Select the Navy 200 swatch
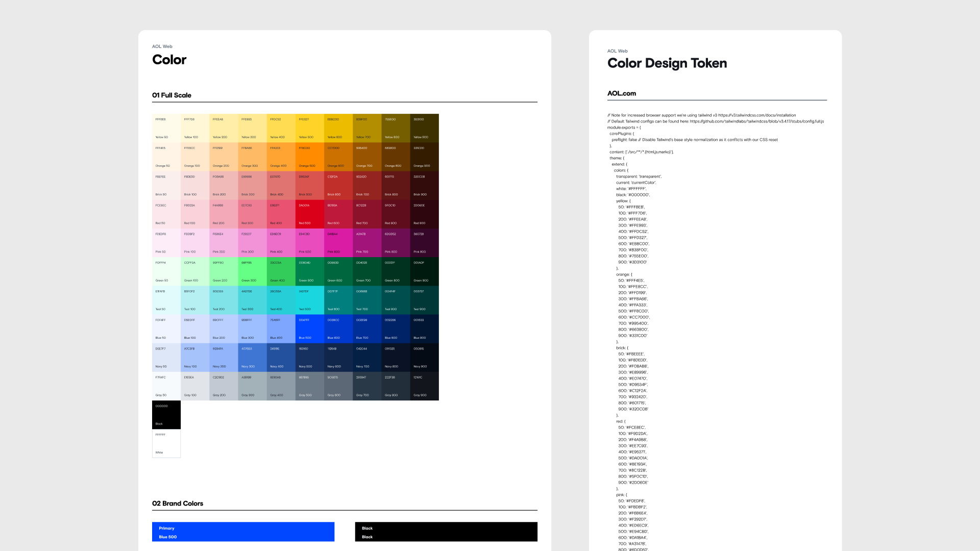Image resolution: width=980 pixels, height=551 pixels. [x=224, y=357]
